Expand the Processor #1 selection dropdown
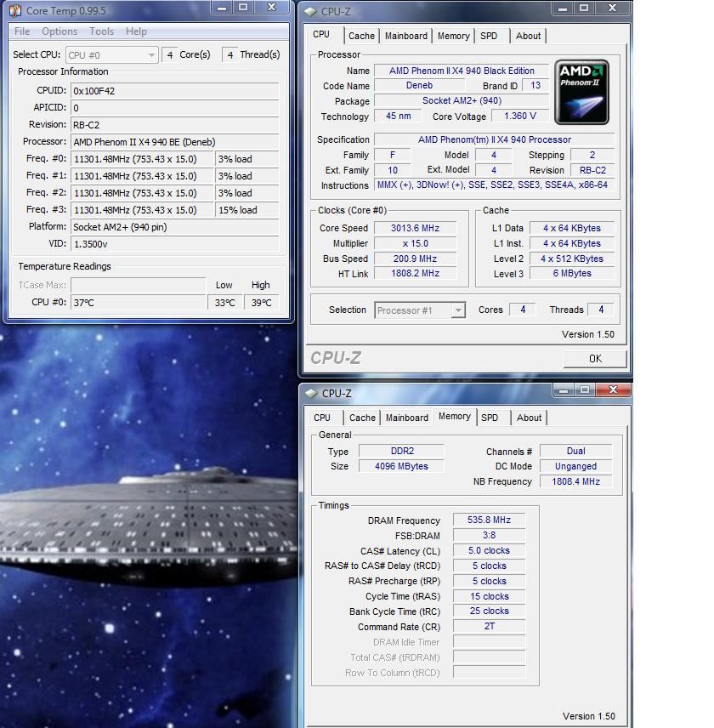 pos(419,310)
